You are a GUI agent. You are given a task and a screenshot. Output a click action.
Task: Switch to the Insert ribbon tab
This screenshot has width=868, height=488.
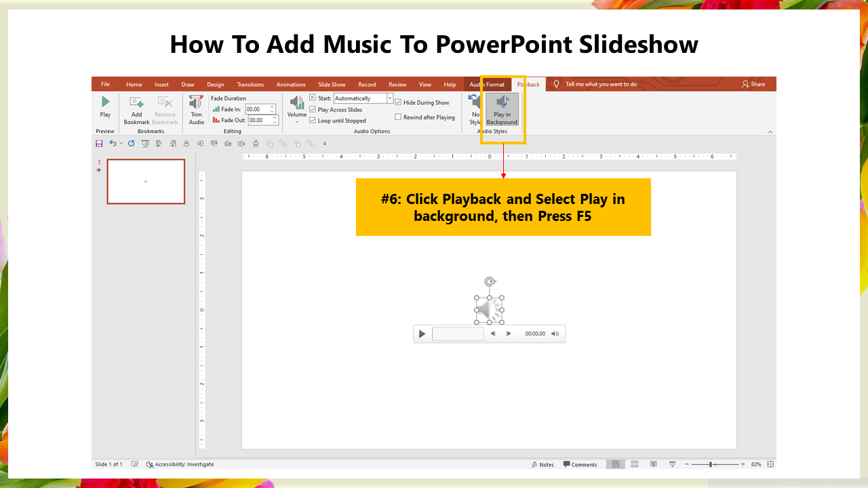click(161, 84)
